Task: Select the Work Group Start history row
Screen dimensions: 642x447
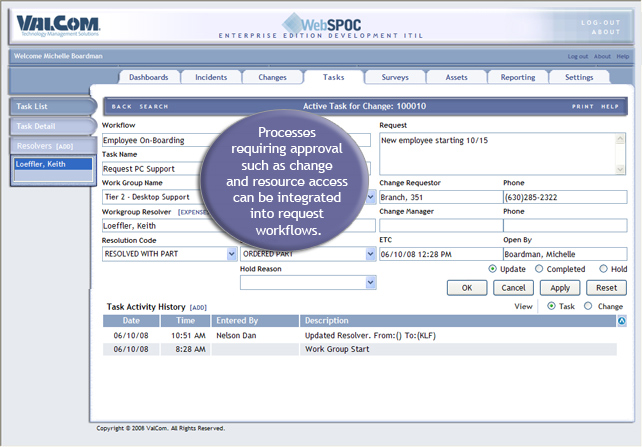Action: point(359,349)
